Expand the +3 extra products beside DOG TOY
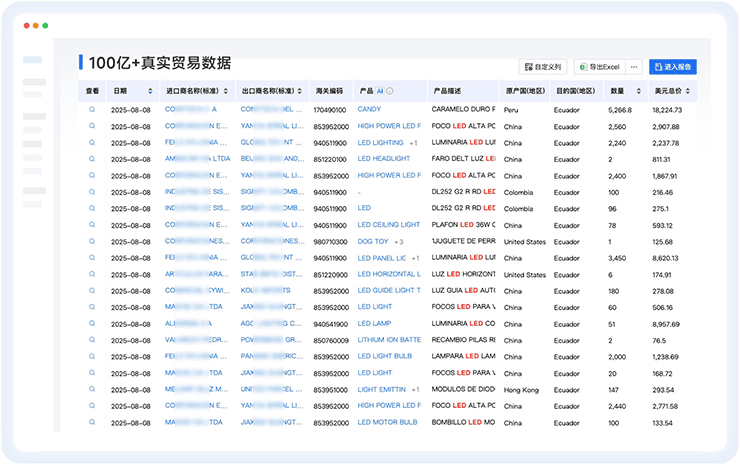 point(398,242)
